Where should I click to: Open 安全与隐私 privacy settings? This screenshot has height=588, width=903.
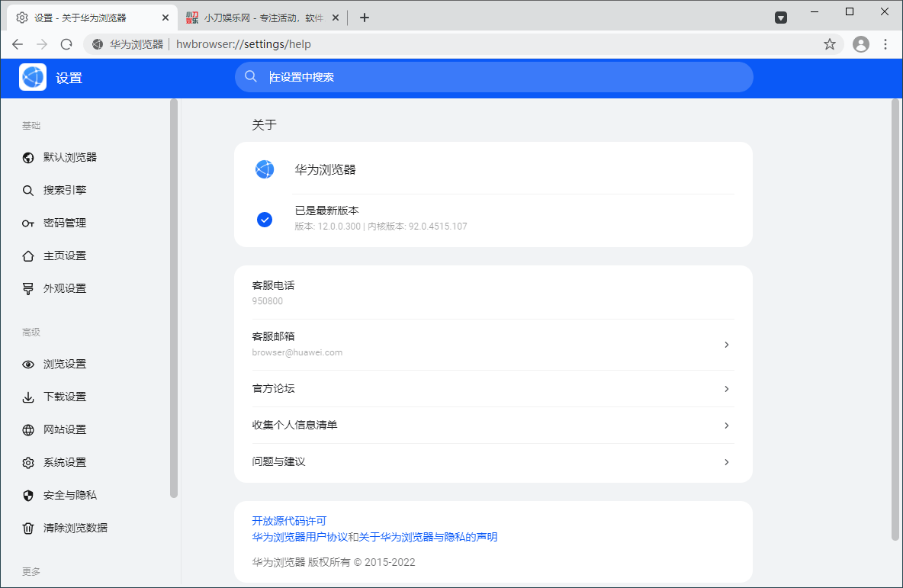pos(59,495)
